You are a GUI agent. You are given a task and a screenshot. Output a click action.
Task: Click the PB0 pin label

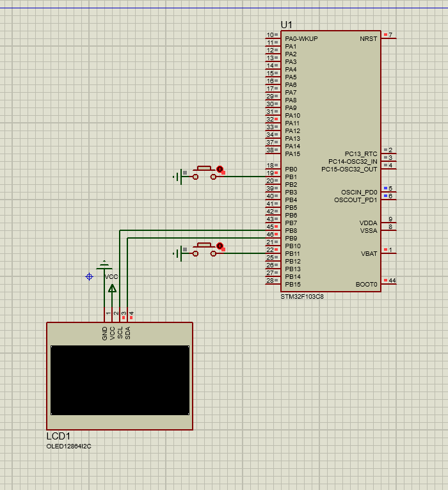pos(291,169)
